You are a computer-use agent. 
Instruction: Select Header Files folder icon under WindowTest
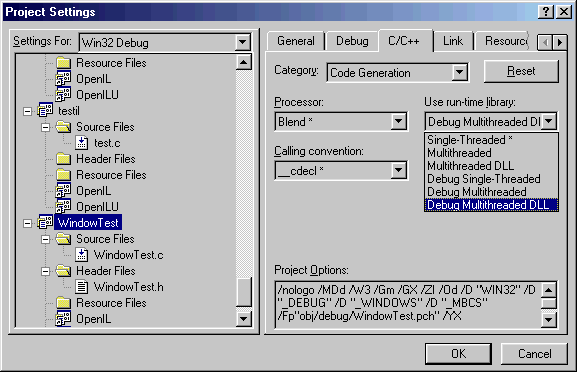click(63, 271)
